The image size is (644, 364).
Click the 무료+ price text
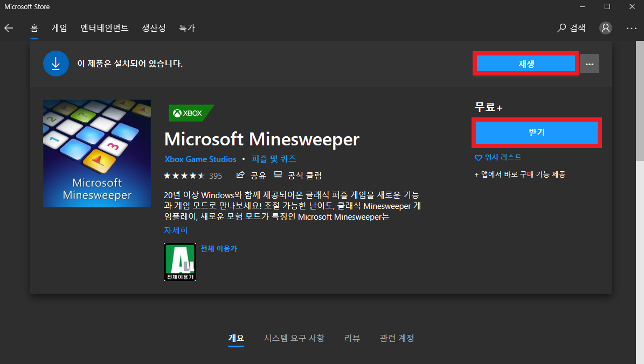[488, 108]
